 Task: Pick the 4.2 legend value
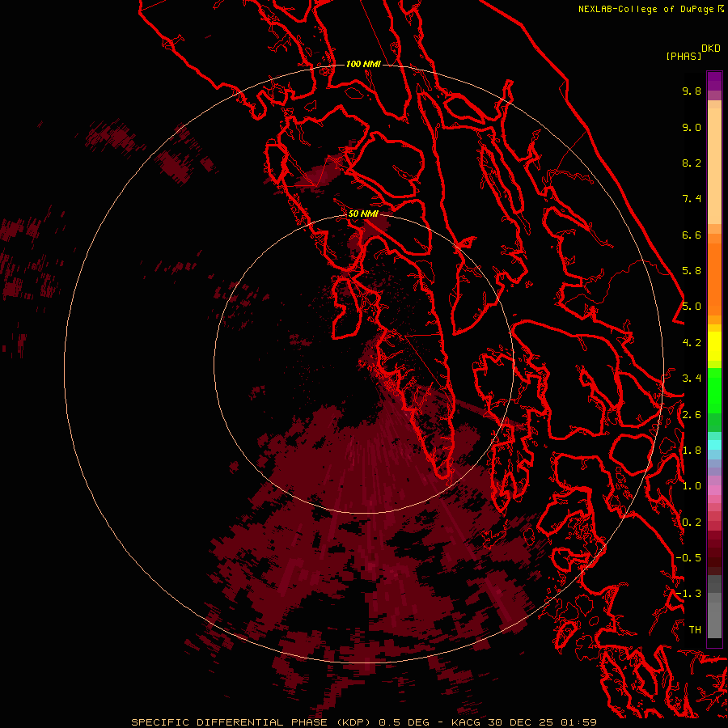point(692,343)
